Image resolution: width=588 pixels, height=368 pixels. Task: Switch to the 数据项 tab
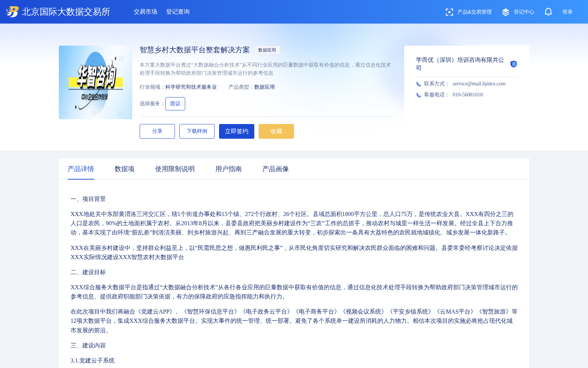pyautogui.click(x=125, y=169)
